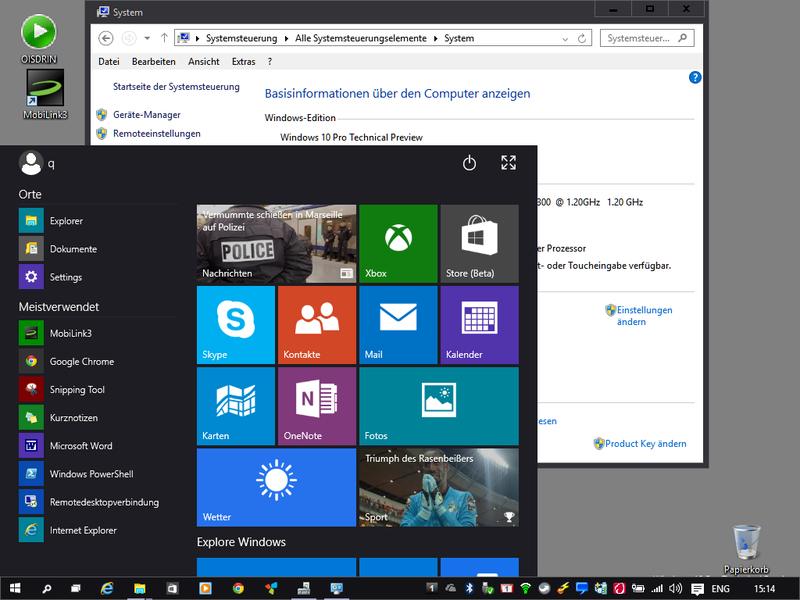This screenshot has height=600, width=800.
Task: Open the Bearbeiten menu
Action: click(x=154, y=61)
